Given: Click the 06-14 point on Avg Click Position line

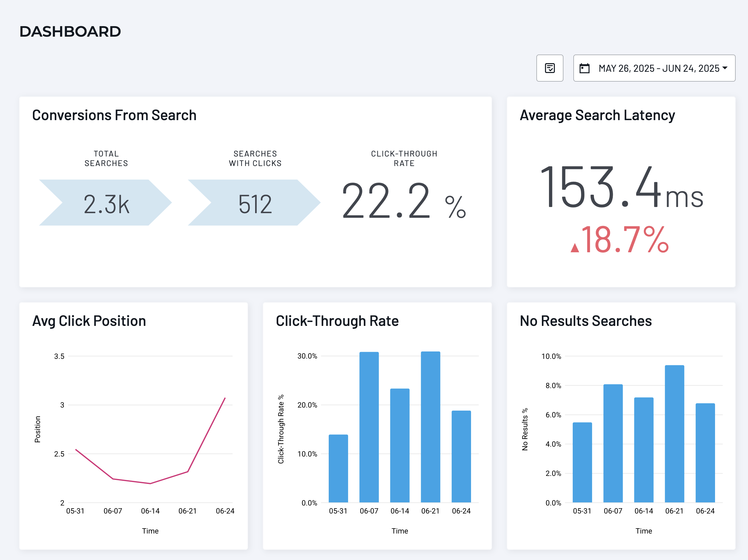Looking at the screenshot, I should click(150, 484).
